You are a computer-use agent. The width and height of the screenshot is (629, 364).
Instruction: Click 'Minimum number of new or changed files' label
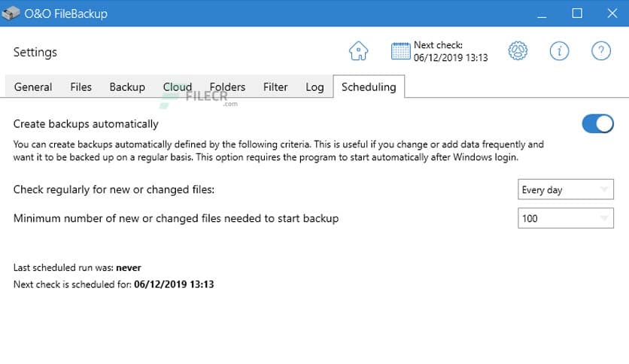[x=176, y=218]
